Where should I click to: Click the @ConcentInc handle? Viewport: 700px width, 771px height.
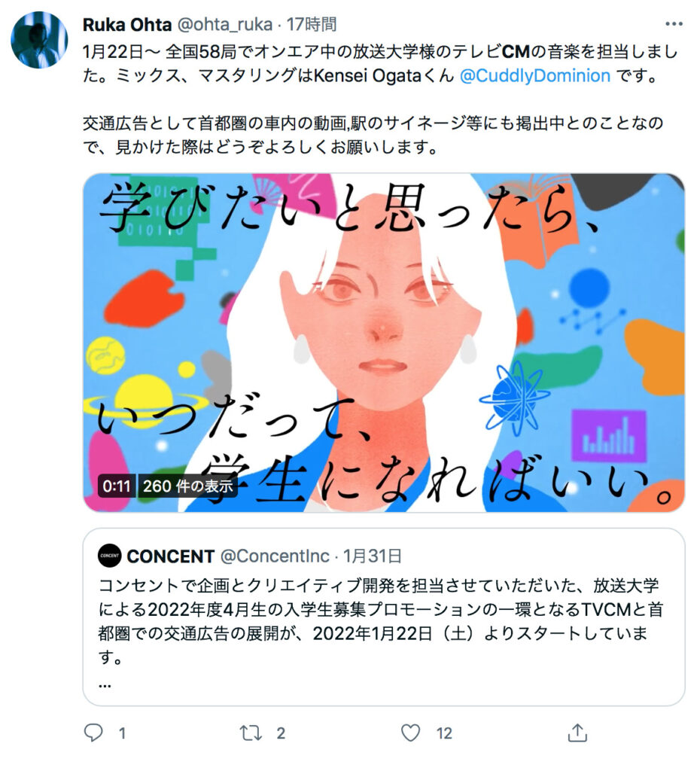[x=275, y=556]
